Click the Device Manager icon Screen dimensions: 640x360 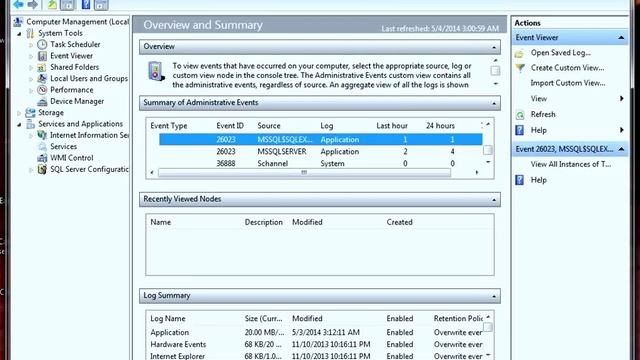(x=42, y=101)
